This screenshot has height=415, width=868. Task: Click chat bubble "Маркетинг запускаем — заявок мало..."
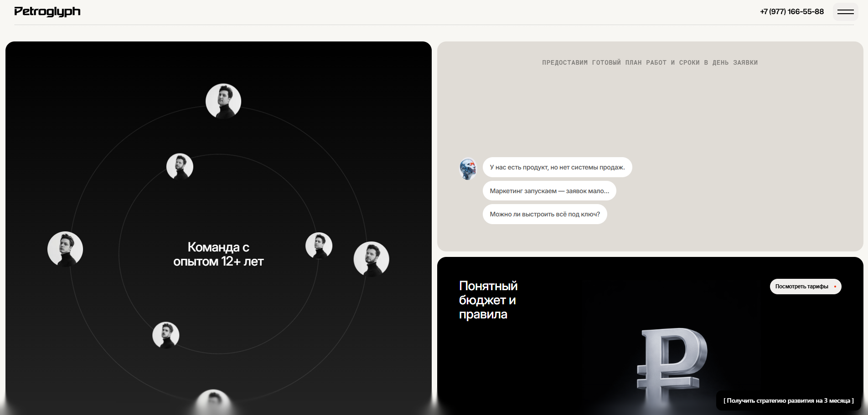pos(549,191)
